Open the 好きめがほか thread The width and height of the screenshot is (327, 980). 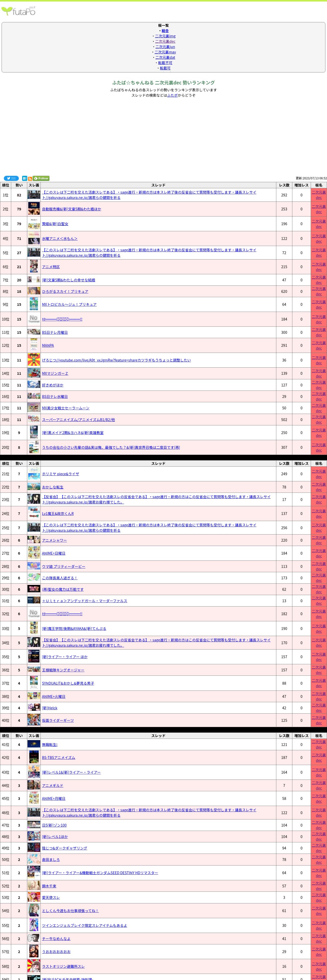point(52,385)
